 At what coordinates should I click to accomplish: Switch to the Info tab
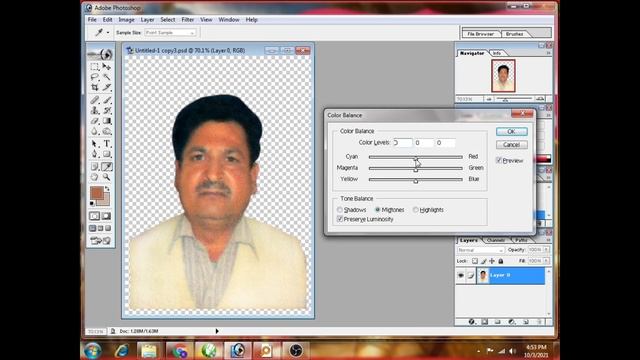497,53
